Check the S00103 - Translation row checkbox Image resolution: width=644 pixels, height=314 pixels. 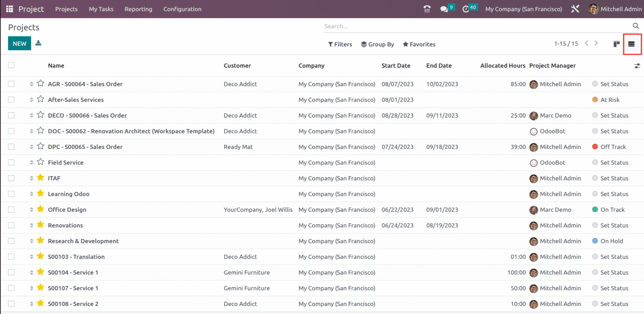click(x=11, y=257)
